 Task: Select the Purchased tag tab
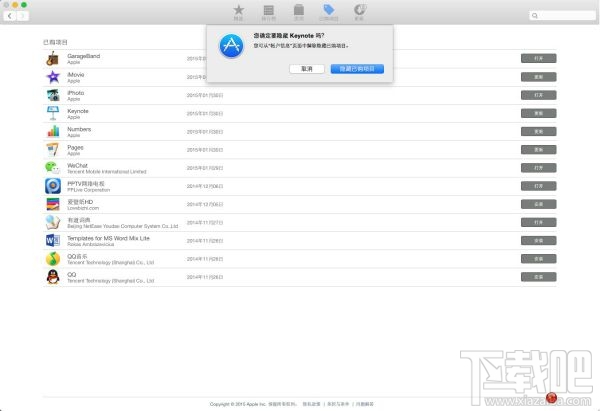pyautogui.click(x=329, y=12)
